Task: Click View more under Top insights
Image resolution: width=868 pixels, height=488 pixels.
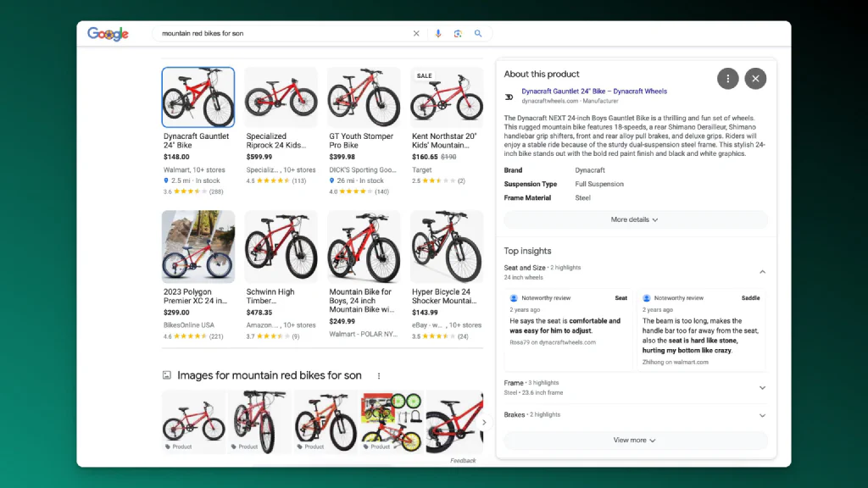Action: (635, 441)
